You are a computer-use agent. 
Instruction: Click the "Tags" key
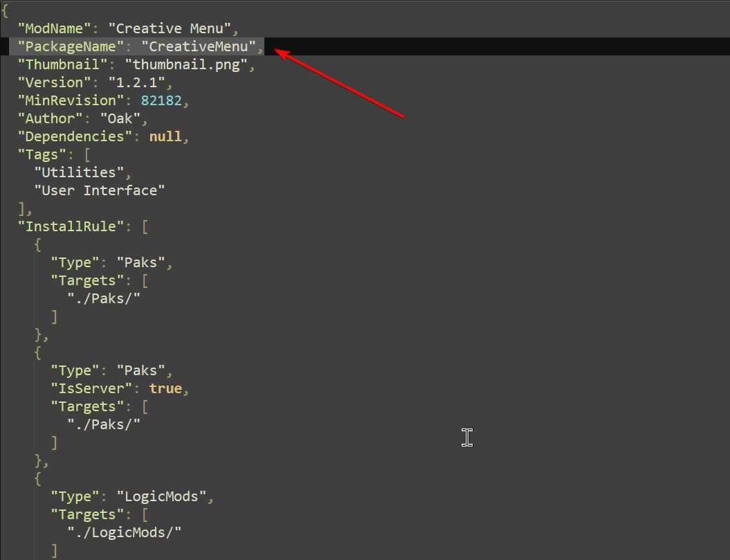(42, 154)
